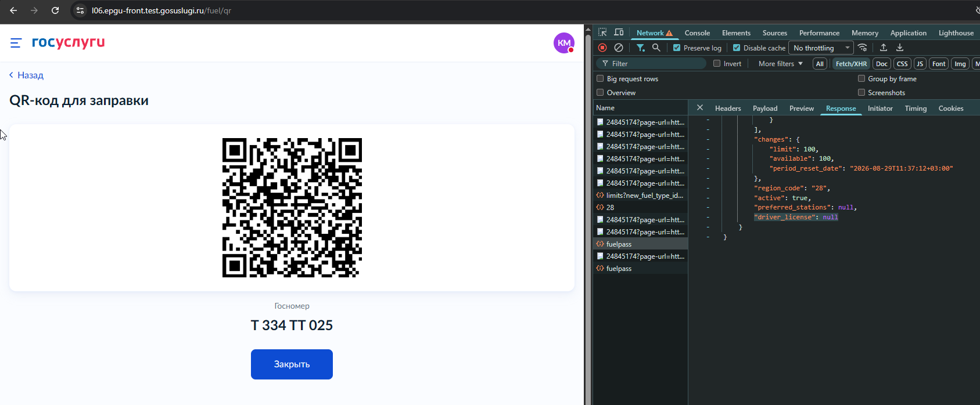Open the Application panel
This screenshot has height=405, width=980.
coord(908,33)
